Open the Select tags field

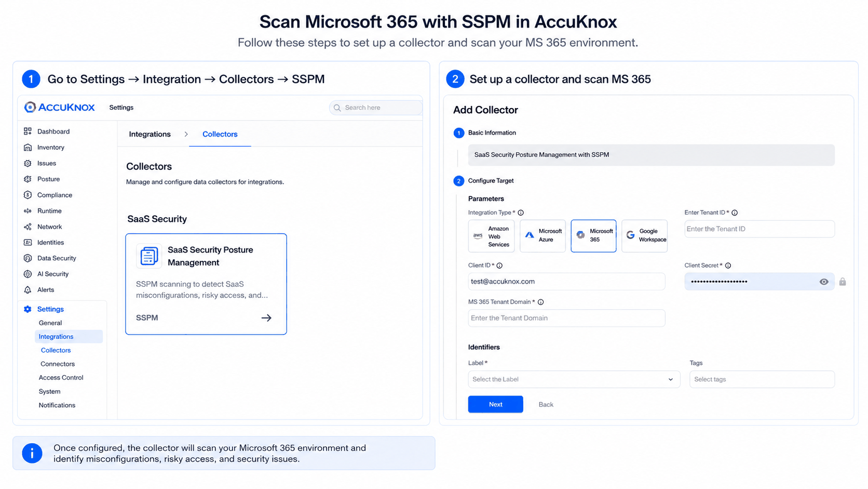[762, 379]
